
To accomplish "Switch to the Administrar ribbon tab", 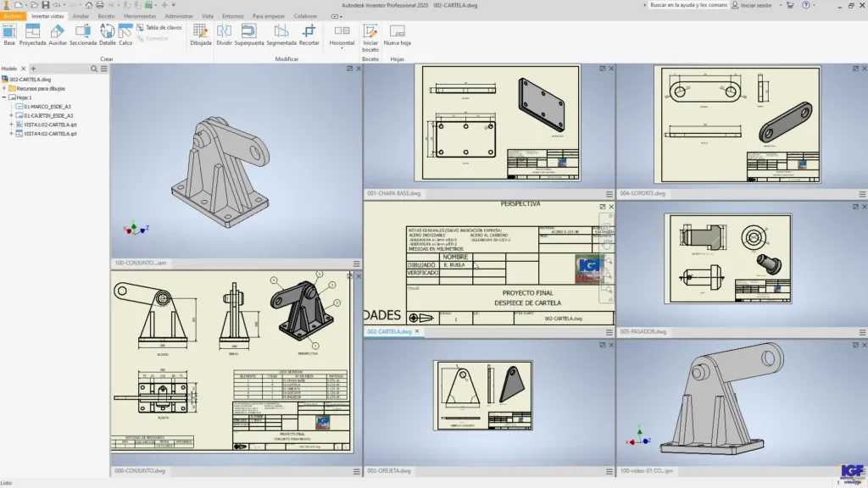I will point(179,16).
